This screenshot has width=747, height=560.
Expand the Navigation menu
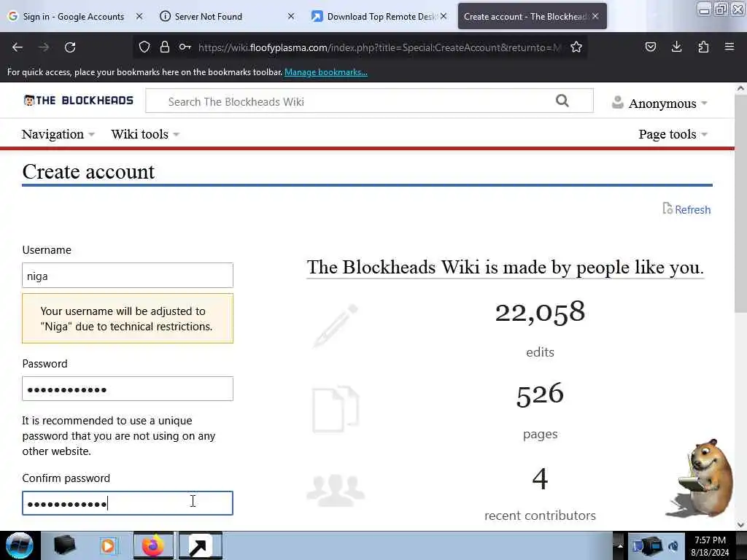58,134
